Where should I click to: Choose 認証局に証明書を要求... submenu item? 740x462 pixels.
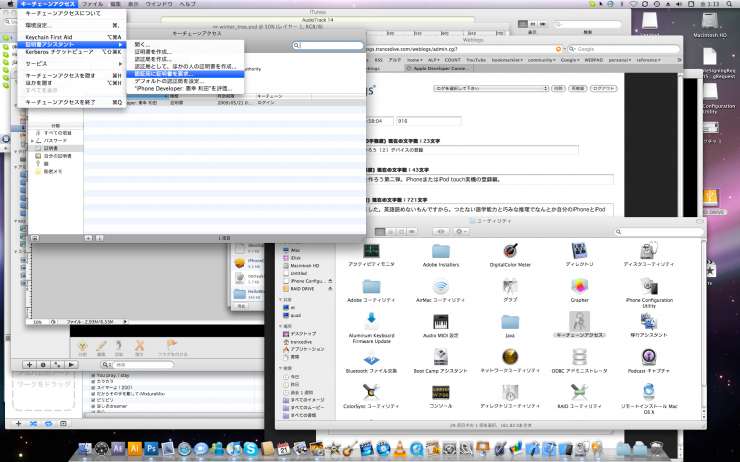[185, 74]
